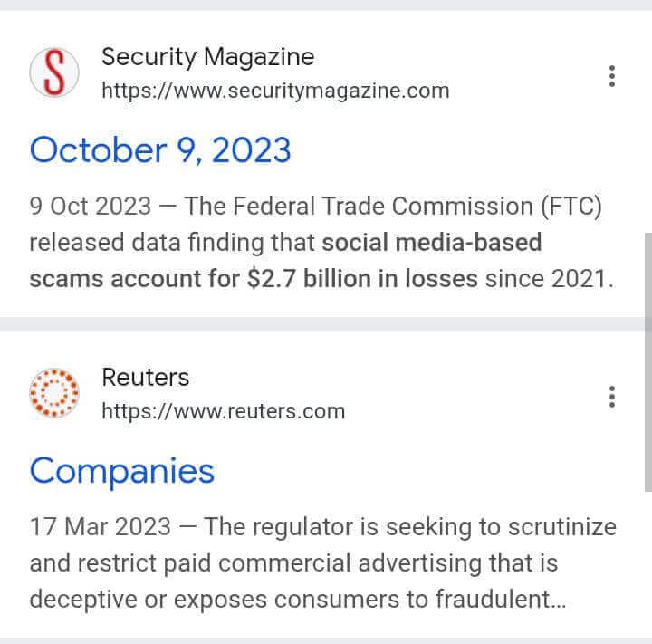
Task: Click the "Reuters" site name
Action: pos(145,378)
